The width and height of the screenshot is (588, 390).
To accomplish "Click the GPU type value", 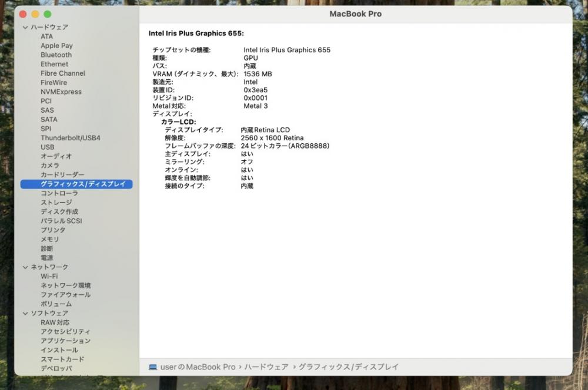I will 250,58.
